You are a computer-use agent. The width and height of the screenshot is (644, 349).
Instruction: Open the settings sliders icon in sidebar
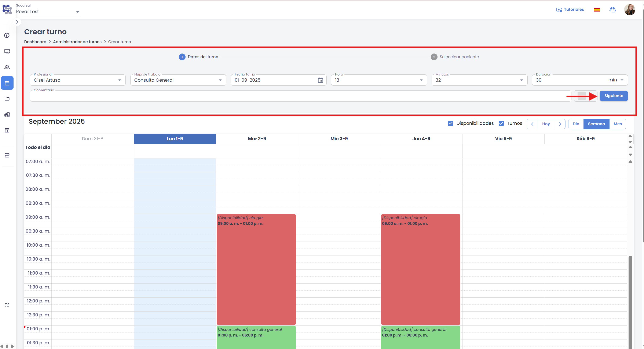(7, 305)
